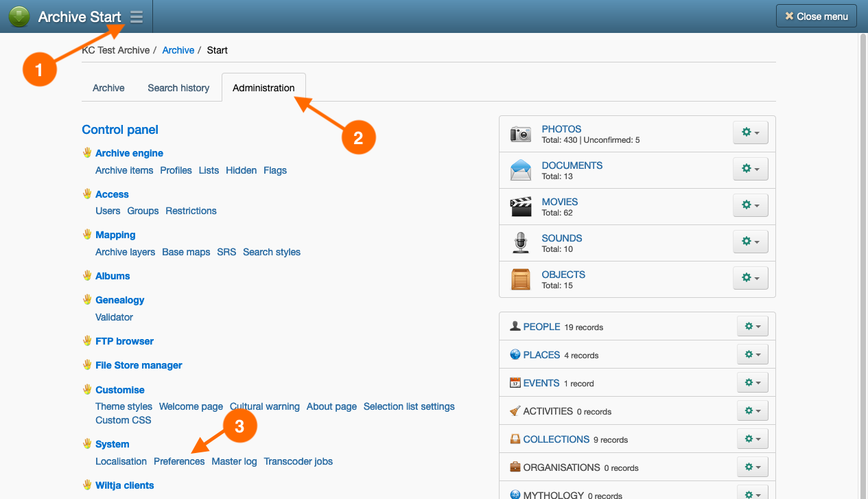Open the gear dropdown for Organisations
The image size is (868, 499).
pyautogui.click(x=753, y=467)
